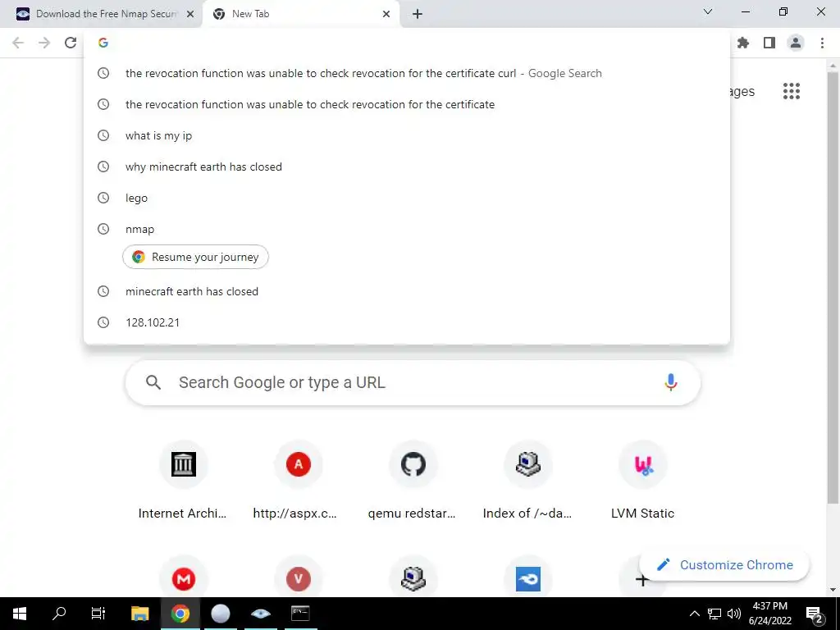Reload the page with the refresh icon

tap(71, 43)
